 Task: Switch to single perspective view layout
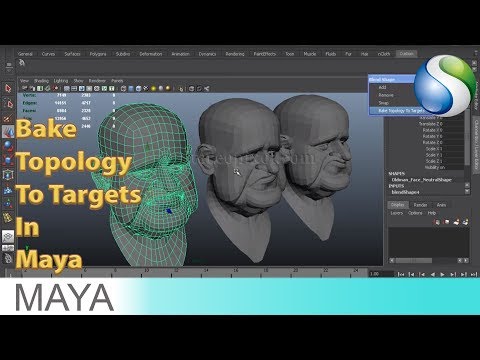(x=8, y=236)
